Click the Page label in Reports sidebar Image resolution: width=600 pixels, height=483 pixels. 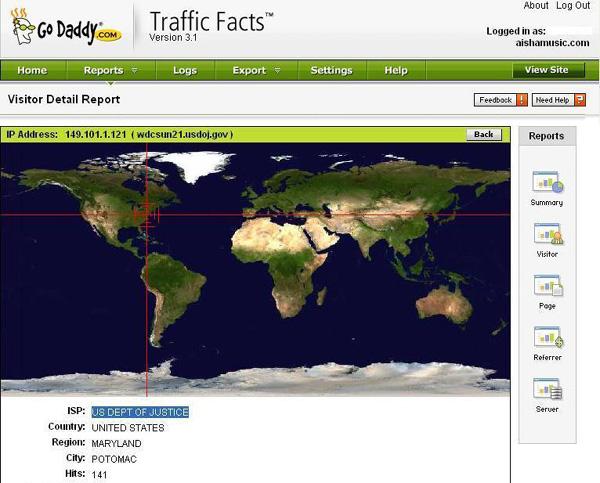(547, 306)
